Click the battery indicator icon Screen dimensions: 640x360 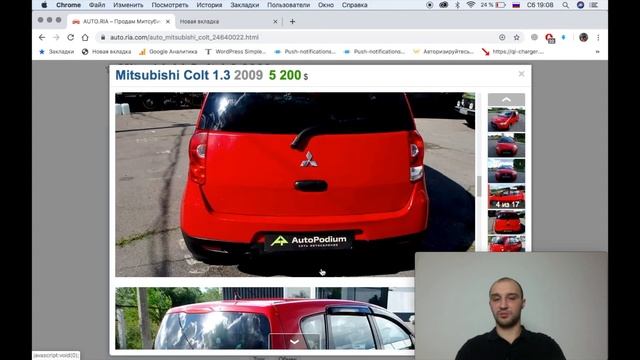coord(501,5)
